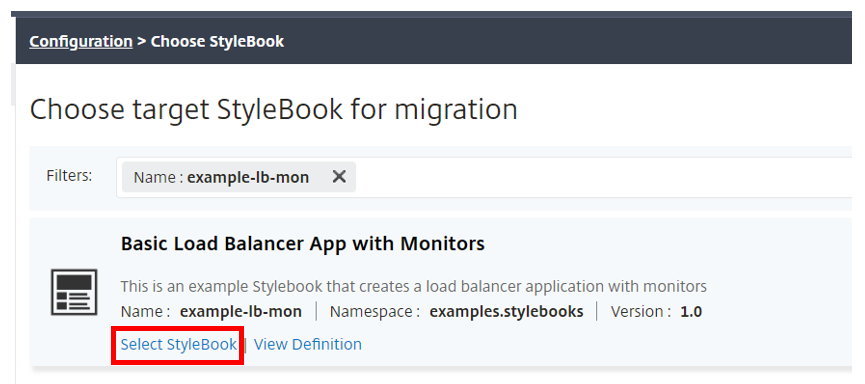Image resolution: width=865 pixels, height=384 pixels.
Task: Click the example-lb-mon name value in card
Action: pos(241,312)
